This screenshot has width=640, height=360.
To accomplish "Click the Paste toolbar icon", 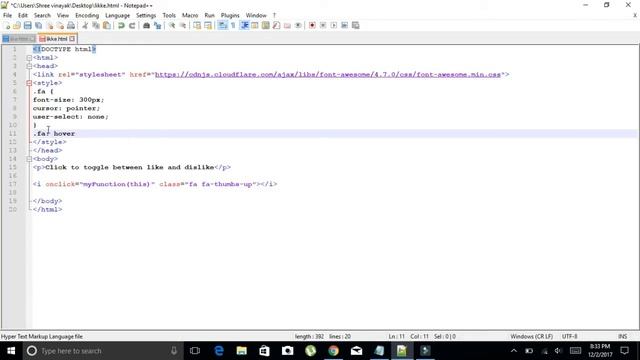I will pyautogui.click(x=107, y=26).
